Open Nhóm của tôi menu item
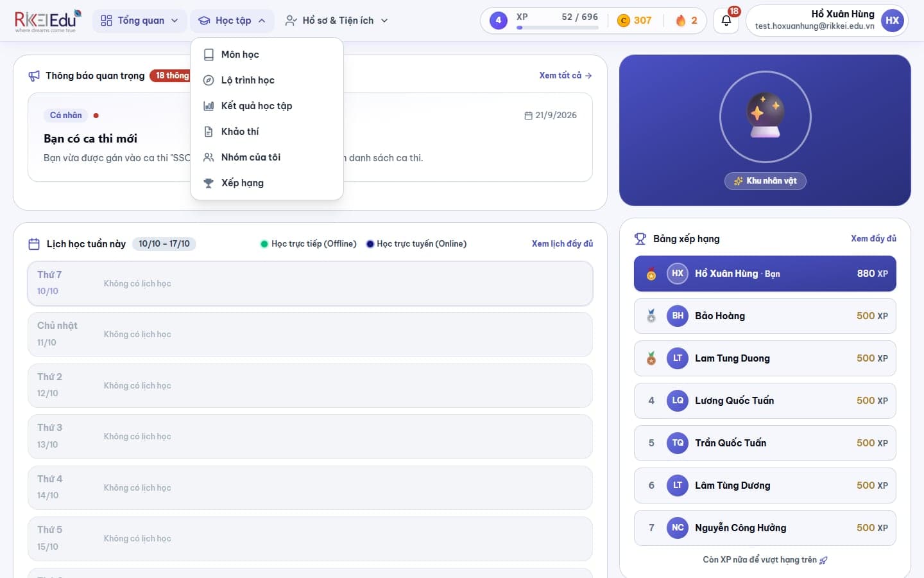 [x=267, y=157]
